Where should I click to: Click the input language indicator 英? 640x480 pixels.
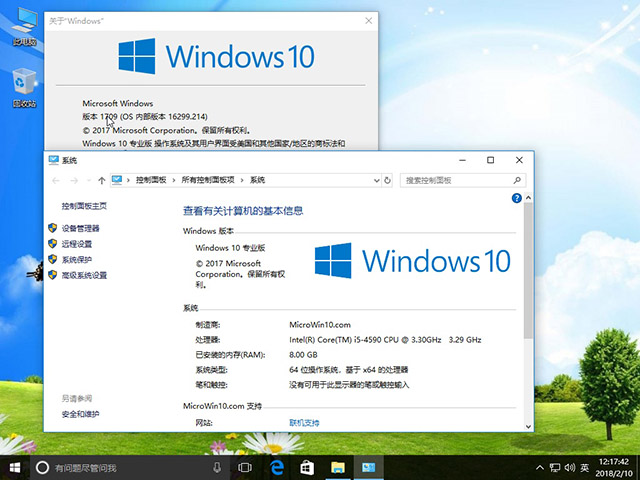click(x=585, y=468)
